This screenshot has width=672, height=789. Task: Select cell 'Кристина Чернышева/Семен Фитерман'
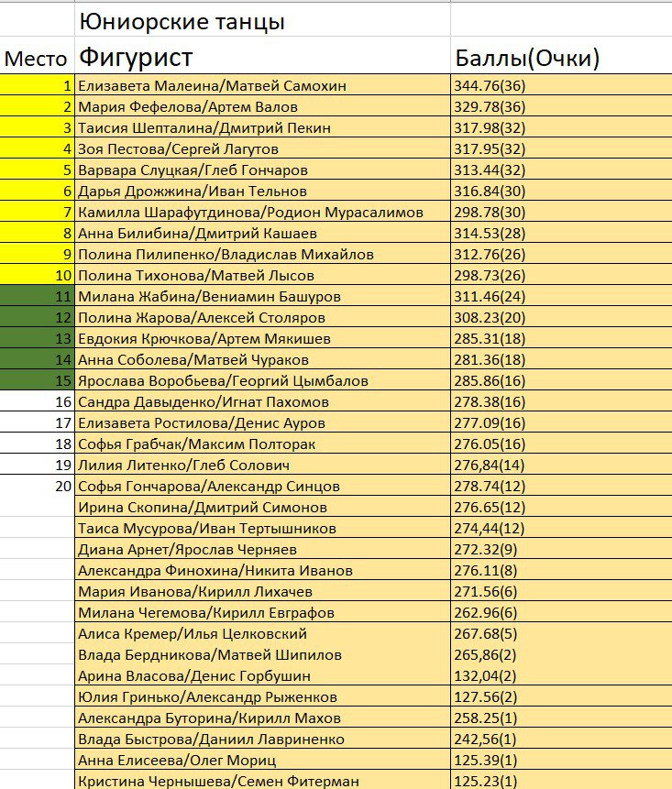point(262,781)
